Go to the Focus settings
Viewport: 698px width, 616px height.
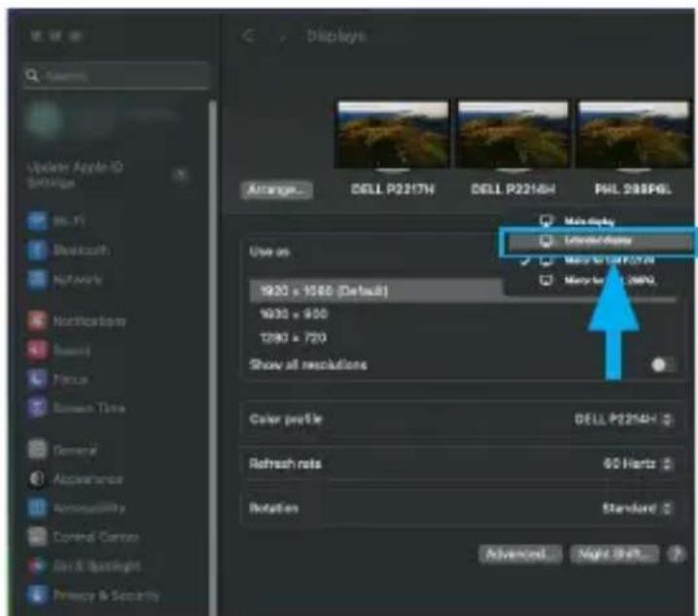58,379
